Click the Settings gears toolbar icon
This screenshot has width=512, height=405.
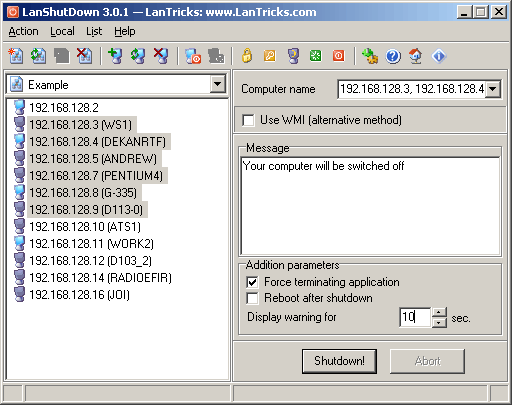[370, 56]
